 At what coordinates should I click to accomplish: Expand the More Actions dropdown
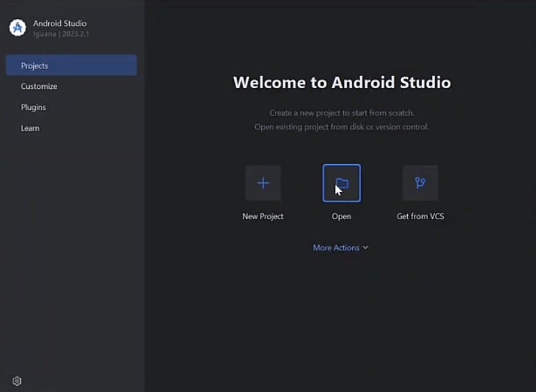[341, 248]
